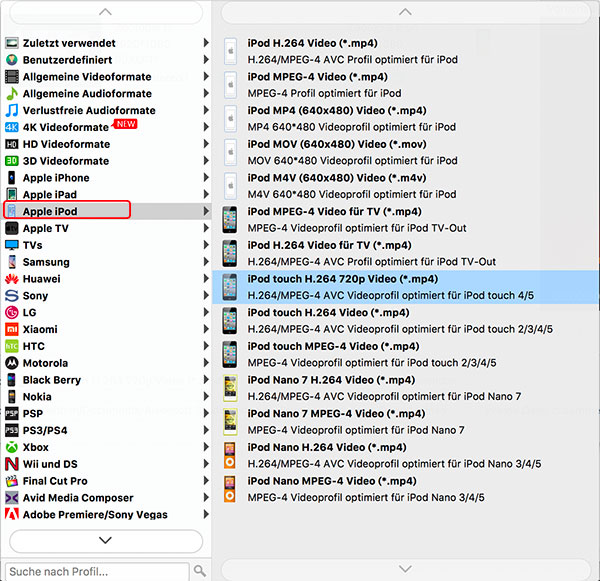Click the 4K Videoformate icon
The width and height of the screenshot is (600, 581).
[x=12, y=127]
